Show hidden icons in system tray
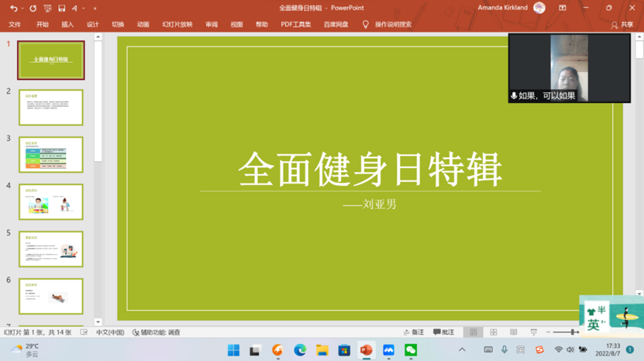 point(462,350)
